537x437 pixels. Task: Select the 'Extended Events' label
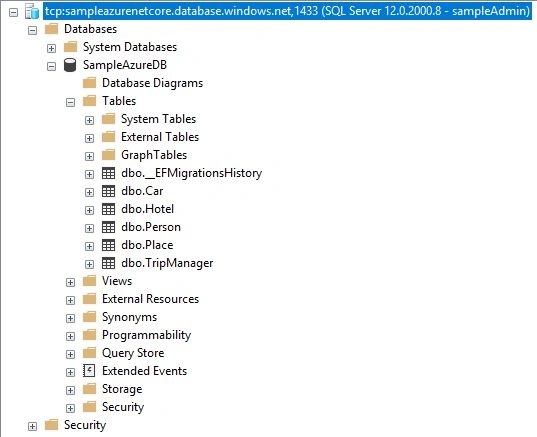(x=145, y=371)
